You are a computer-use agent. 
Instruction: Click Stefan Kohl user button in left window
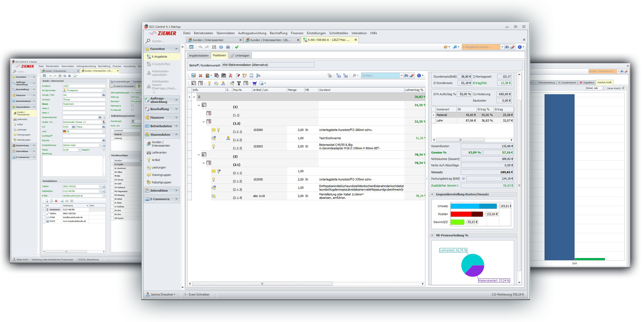[21, 260]
